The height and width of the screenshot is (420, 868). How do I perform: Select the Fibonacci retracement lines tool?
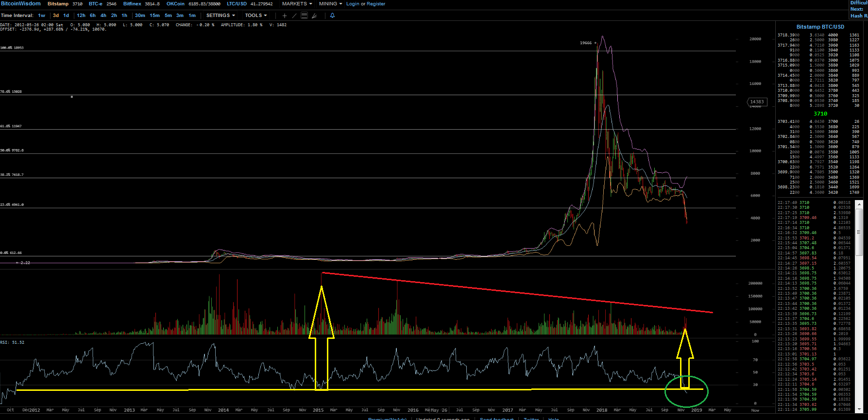click(305, 16)
